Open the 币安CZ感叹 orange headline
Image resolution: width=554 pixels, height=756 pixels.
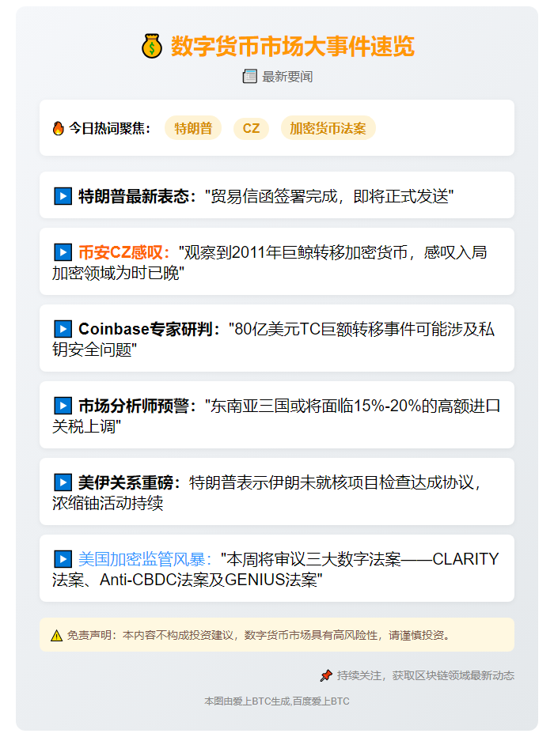click(124, 252)
